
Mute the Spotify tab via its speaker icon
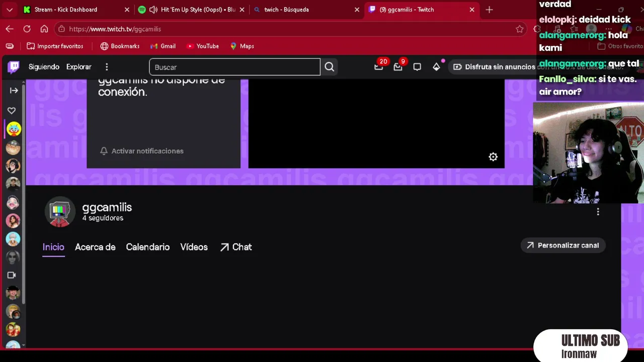(x=153, y=10)
